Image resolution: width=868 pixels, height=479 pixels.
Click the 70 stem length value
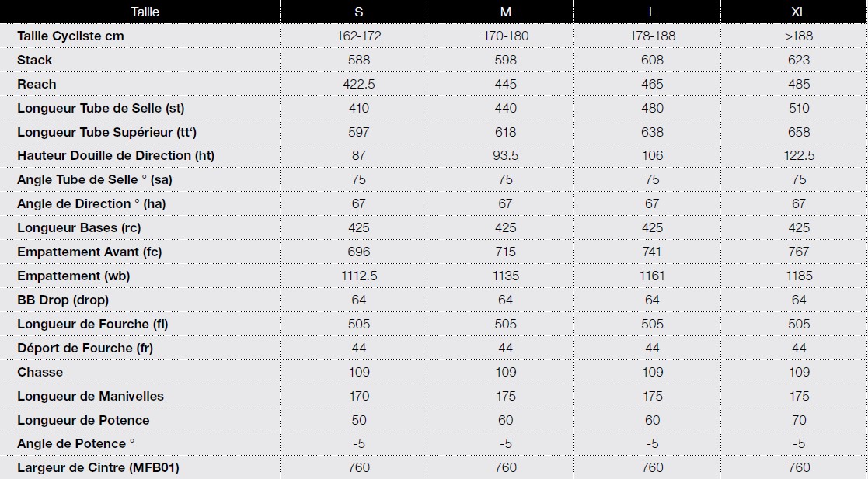click(x=799, y=420)
